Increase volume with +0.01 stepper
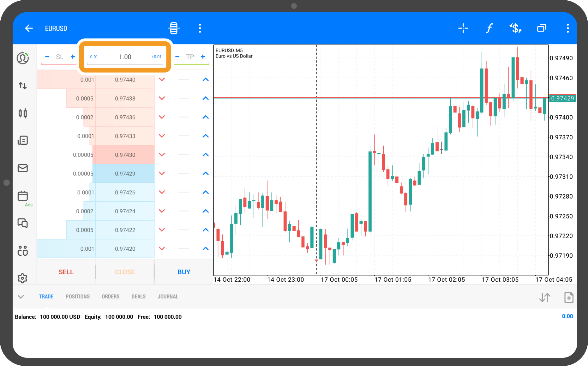The image size is (588, 366). [x=156, y=57]
